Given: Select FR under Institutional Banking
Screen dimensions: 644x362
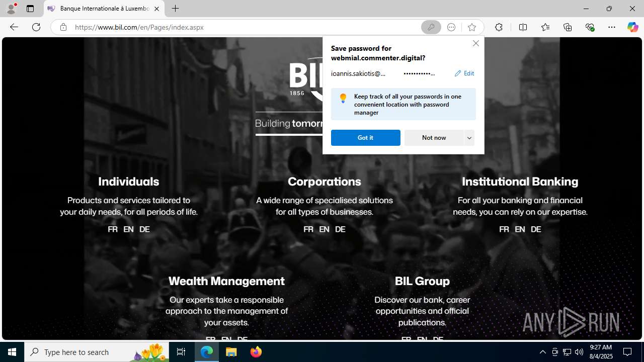Looking at the screenshot, I should [x=504, y=229].
